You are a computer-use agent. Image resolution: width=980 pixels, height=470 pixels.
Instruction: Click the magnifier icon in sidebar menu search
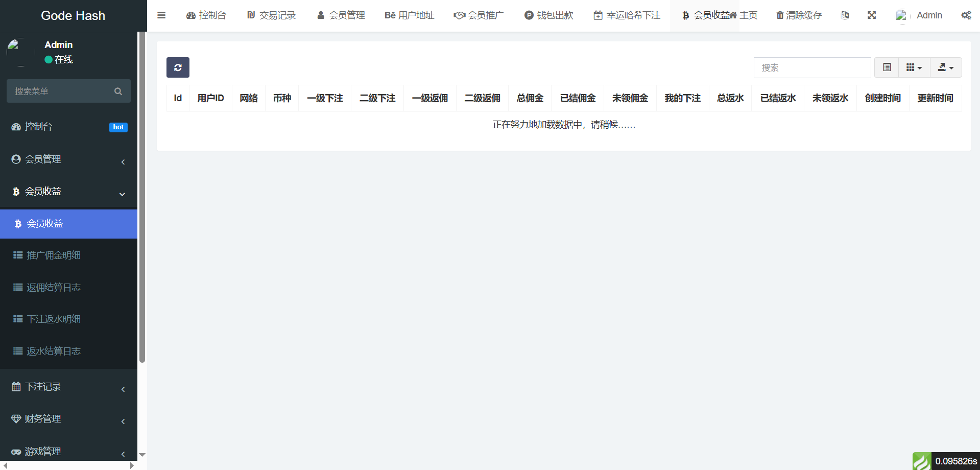[x=118, y=91]
